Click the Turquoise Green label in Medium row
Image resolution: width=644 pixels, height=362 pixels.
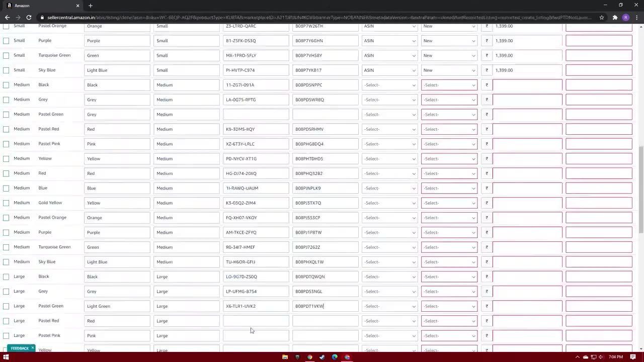click(54, 247)
